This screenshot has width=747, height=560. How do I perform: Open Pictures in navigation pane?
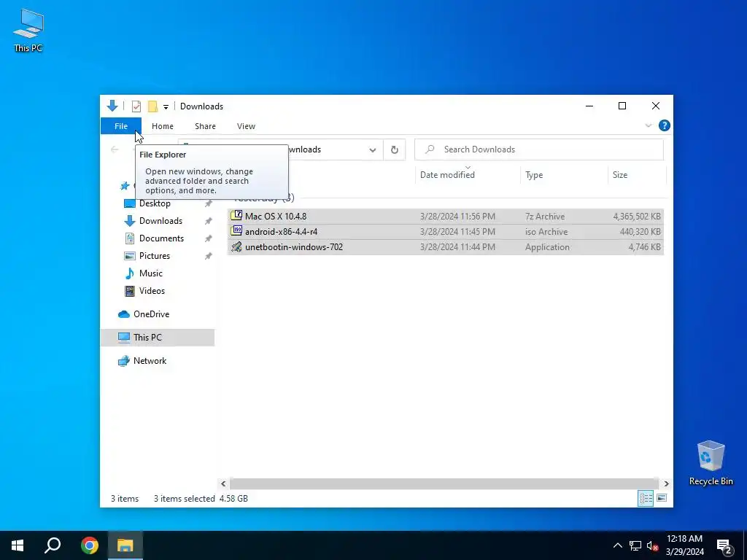tap(155, 256)
